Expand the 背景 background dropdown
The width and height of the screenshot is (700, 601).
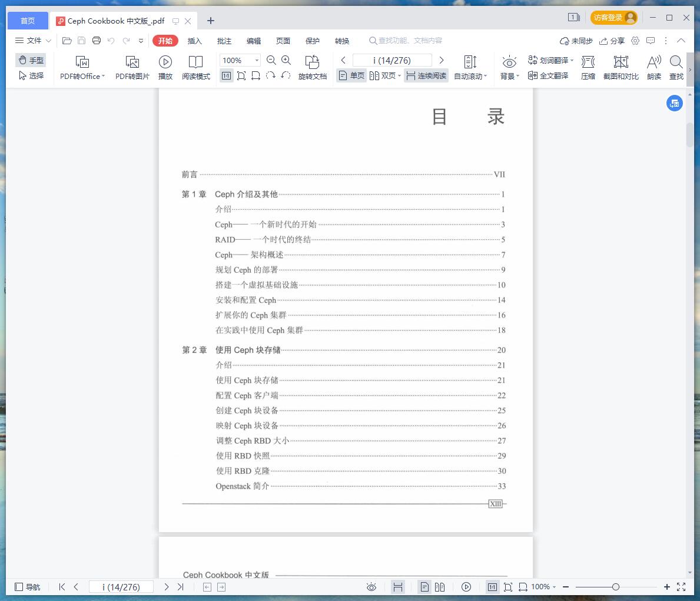[x=517, y=76]
